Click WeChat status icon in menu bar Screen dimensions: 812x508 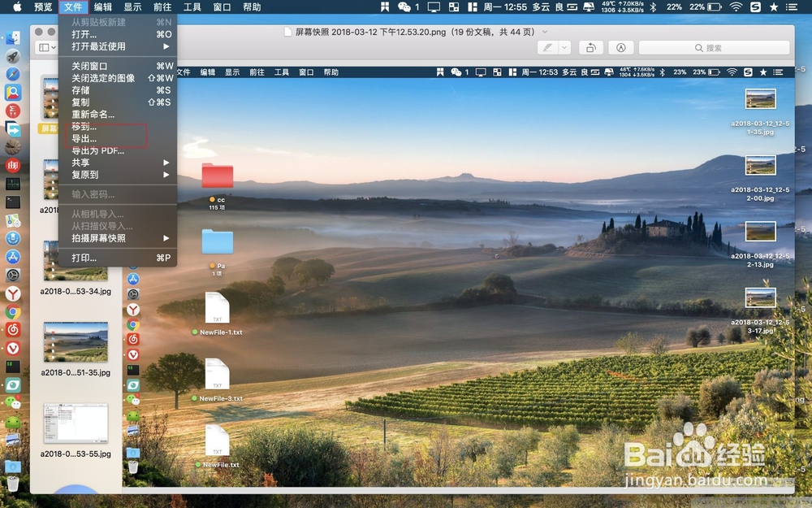pyautogui.click(x=404, y=7)
